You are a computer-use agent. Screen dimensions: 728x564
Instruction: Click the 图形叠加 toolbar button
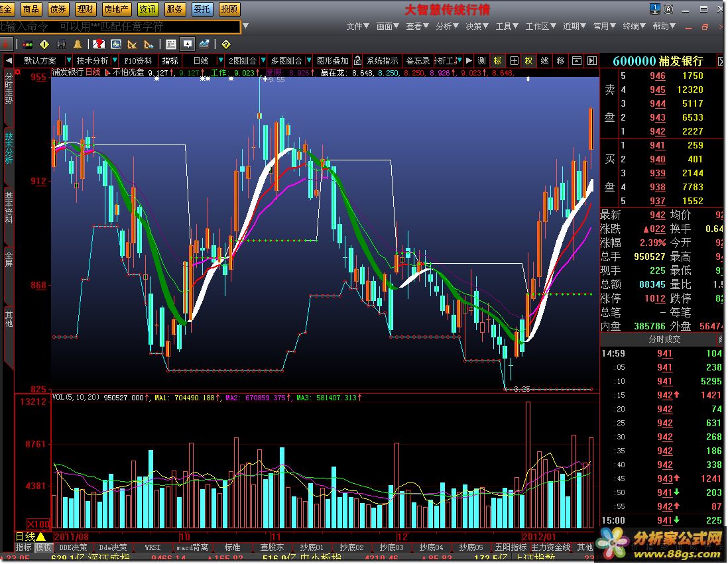(332, 61)
